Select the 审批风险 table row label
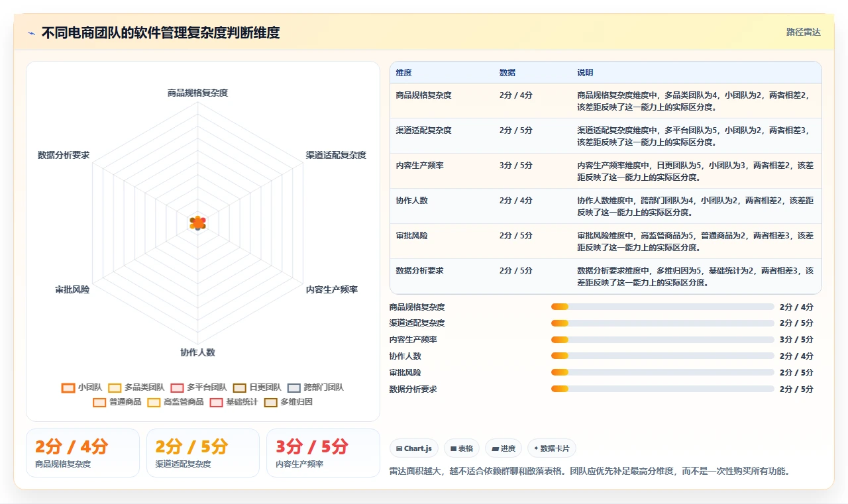The width and height of the screenshot is (848, 504). click(x=411, y=235)
